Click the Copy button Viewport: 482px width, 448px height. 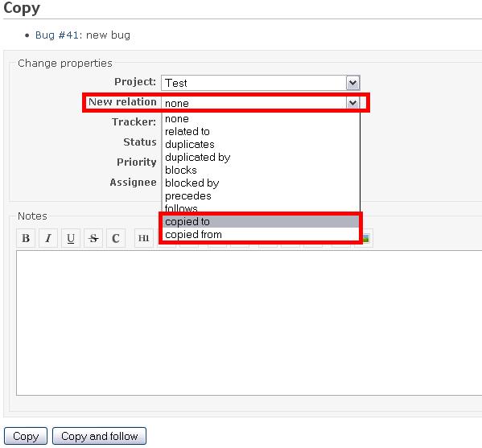pos(26,436)
